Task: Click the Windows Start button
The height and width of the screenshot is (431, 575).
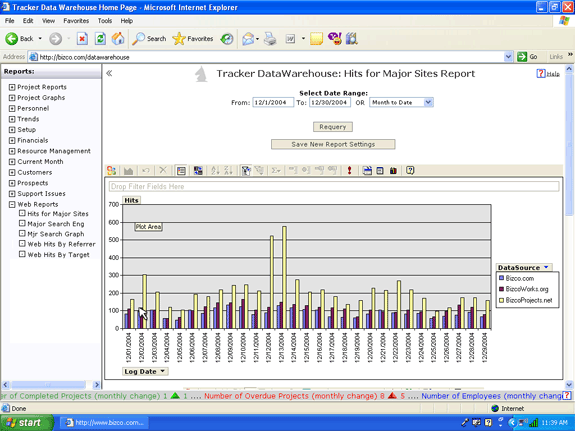Action: tap(27, 423)
